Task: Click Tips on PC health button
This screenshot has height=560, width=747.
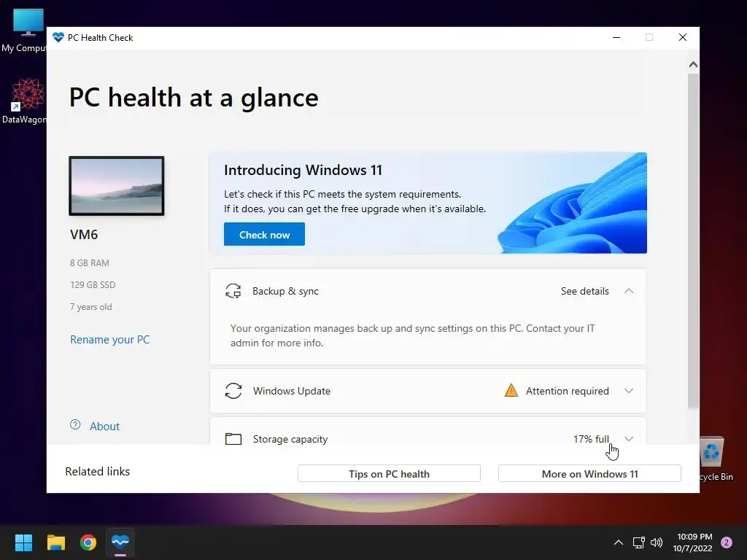Action: point(389,474)
